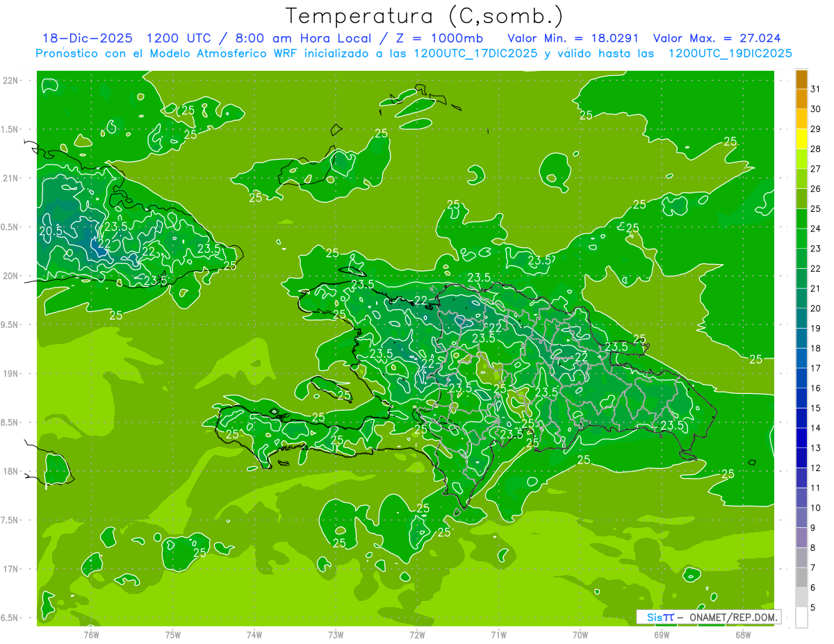Click the legend value label 31
Screen dimensions: 834x644
[816, 89]
